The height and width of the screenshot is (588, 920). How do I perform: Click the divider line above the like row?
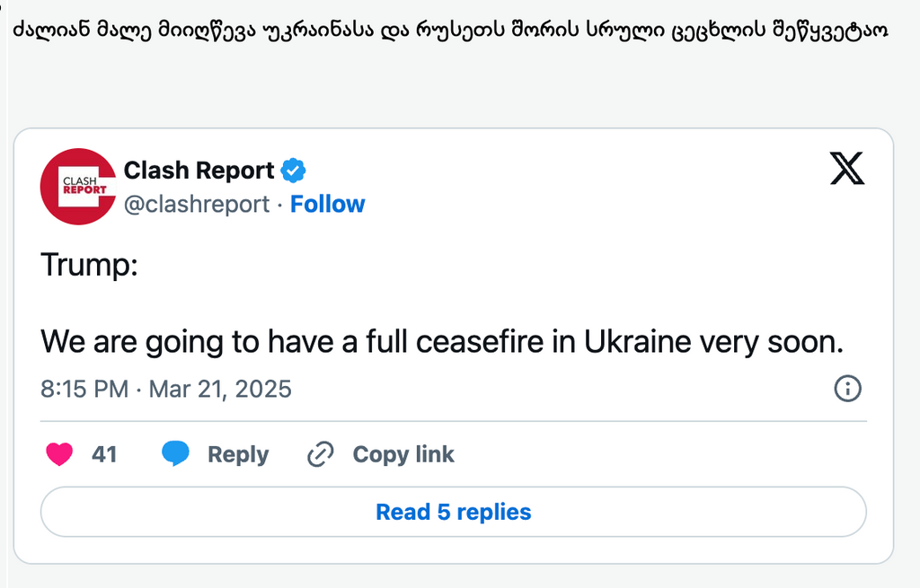[x=454, y=421]
